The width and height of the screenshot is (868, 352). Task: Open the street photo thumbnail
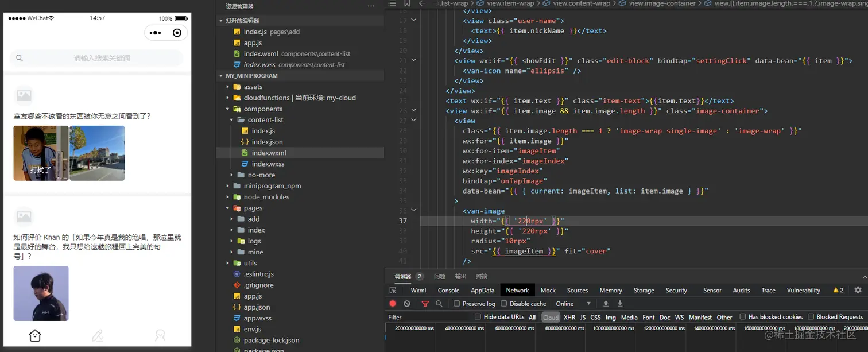click(97, 153)
